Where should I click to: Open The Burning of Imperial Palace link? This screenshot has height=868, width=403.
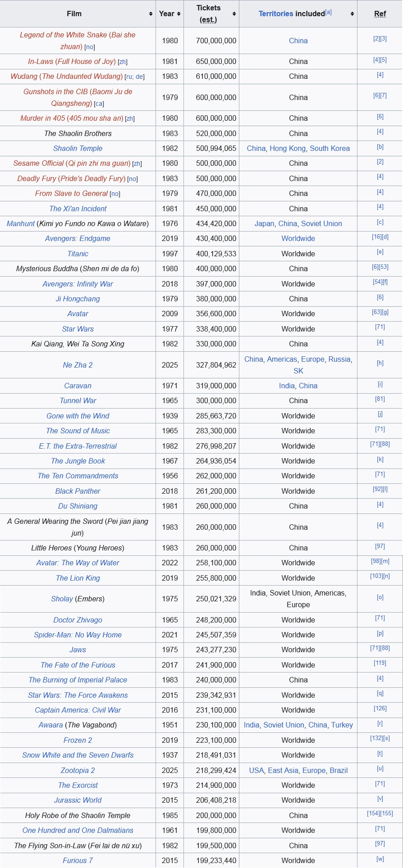point(78,680)
